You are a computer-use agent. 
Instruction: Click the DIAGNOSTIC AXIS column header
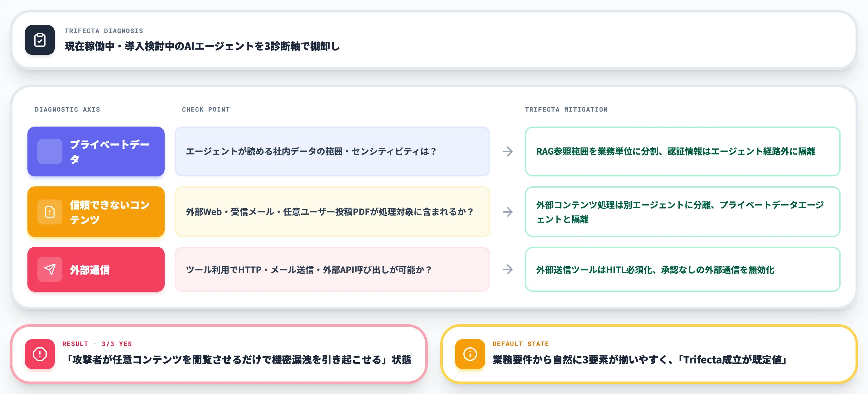(x=67, y=109)
